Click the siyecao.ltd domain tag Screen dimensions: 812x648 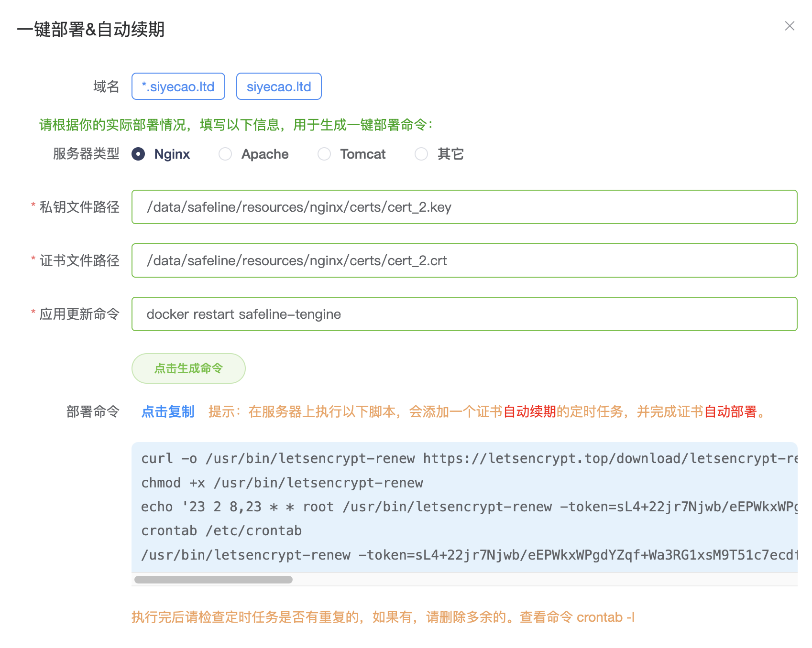[x=279, y=86]
